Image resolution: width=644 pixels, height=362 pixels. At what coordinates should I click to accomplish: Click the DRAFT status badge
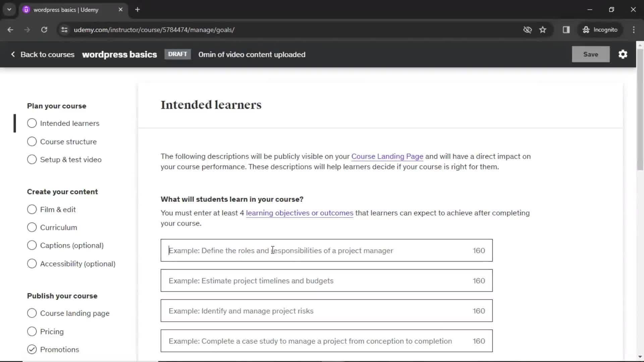coord(177,54)
